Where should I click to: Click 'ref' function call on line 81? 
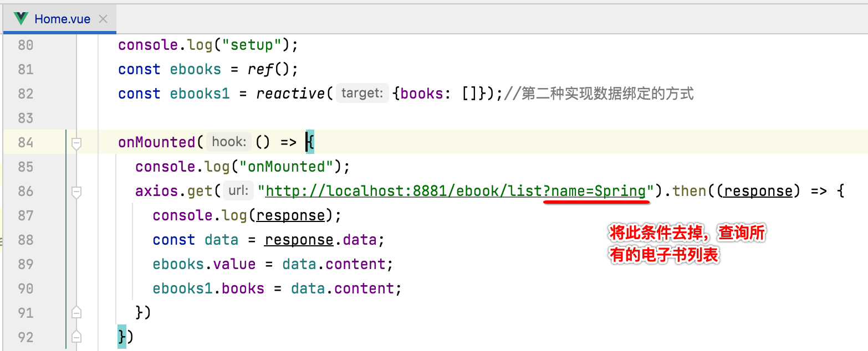tap(261, 69)
